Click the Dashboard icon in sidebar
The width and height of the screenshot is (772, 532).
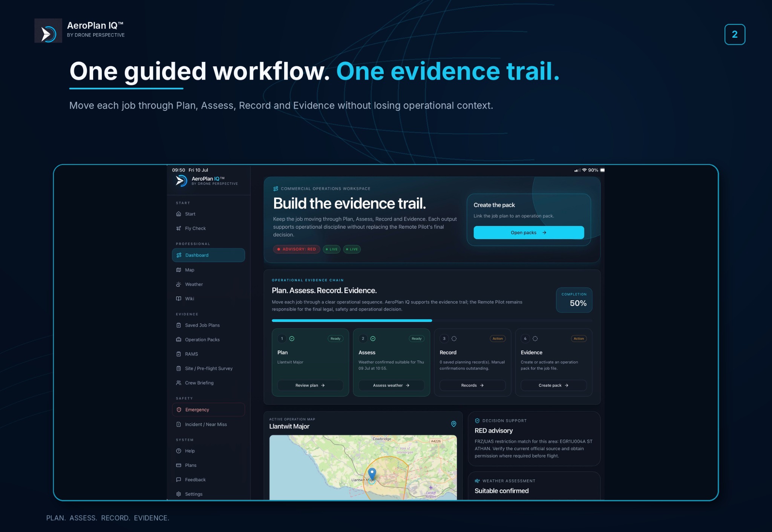(x=179, y=255)
